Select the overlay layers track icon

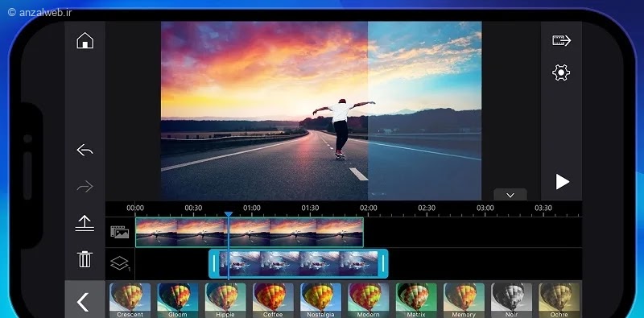click(120, 263)
